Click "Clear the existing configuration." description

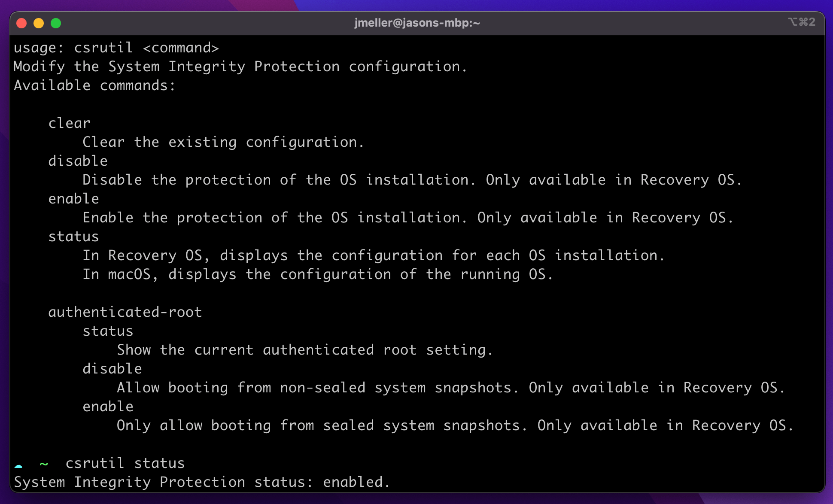tap(223, 142)
